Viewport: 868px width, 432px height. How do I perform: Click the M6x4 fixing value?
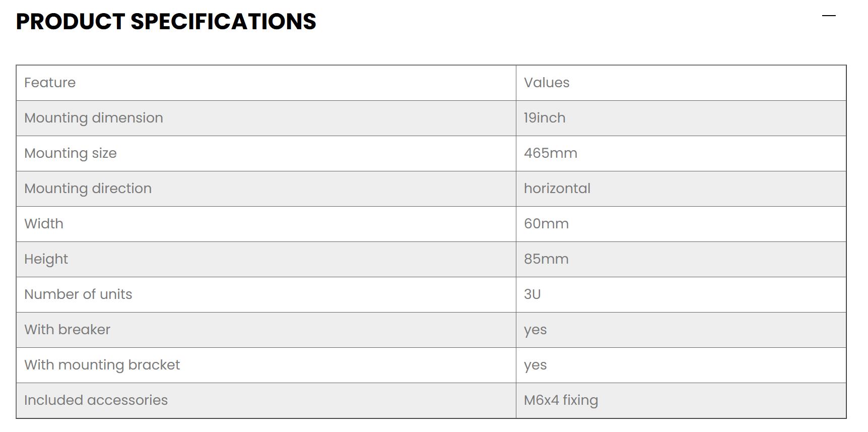click(x=561, y=400)
